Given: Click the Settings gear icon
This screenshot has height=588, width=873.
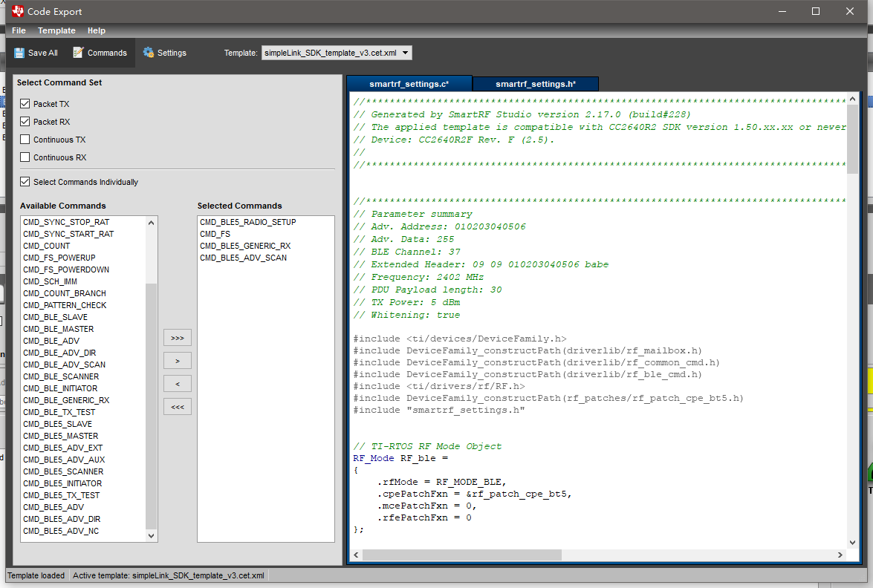Looking at the screenshot, I should point(149,53).
